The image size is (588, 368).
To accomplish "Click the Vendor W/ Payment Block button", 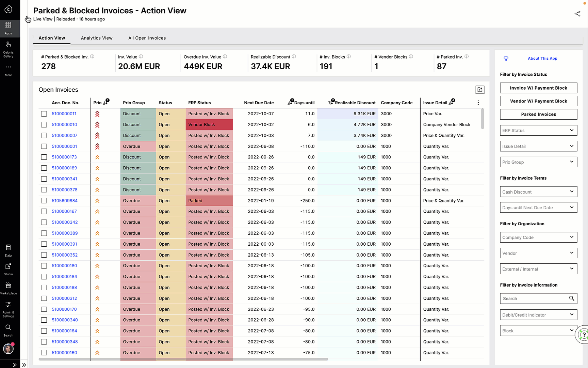I will click(538, 101).
